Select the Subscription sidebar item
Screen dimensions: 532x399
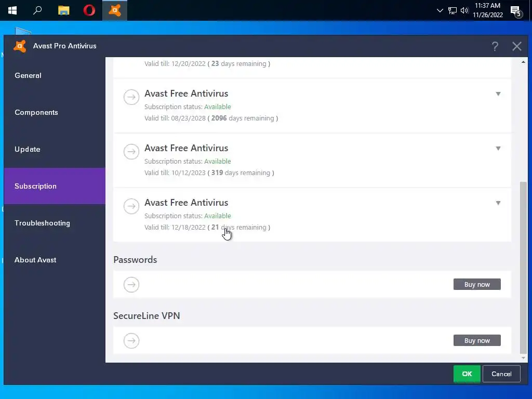click(55, 186)
